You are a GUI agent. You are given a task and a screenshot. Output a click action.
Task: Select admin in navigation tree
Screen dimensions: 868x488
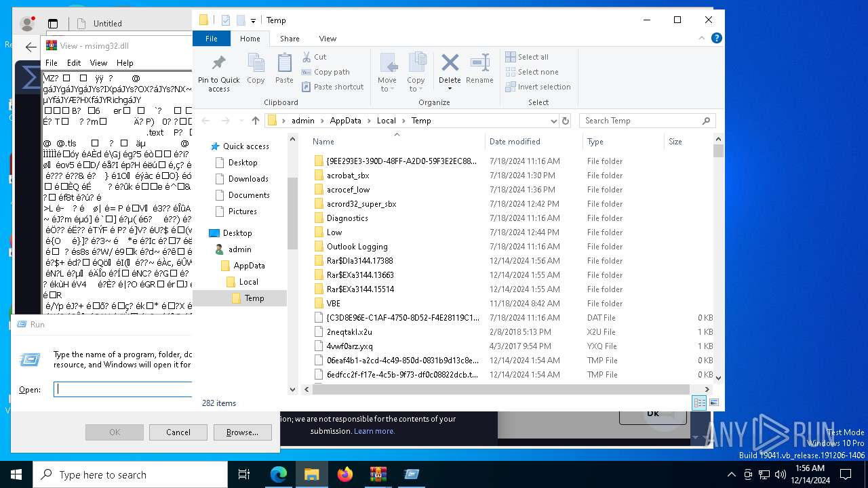[x=239, y=249]
